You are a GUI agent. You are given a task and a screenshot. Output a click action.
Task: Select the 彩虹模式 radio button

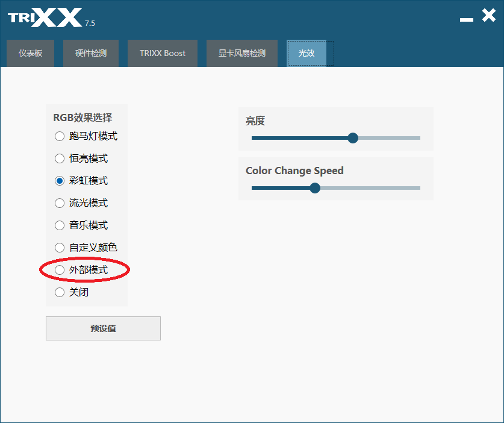(x=60, y=181)
